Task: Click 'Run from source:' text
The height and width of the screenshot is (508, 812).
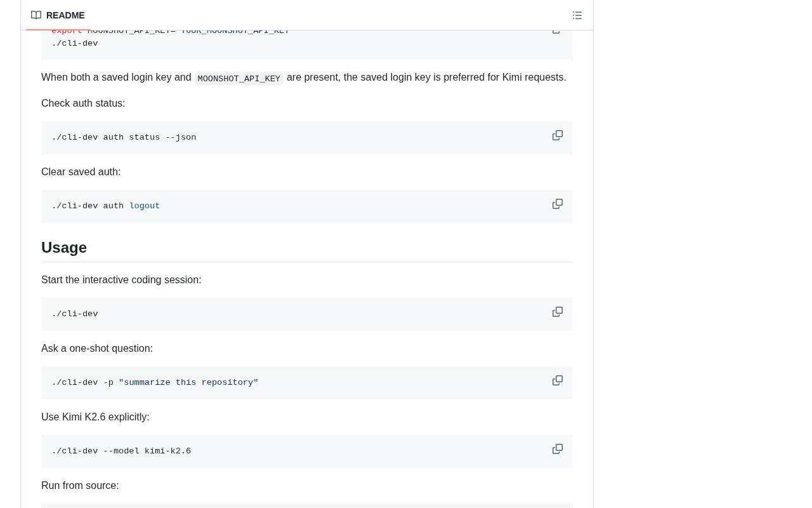Action: [x=80, y=485]
